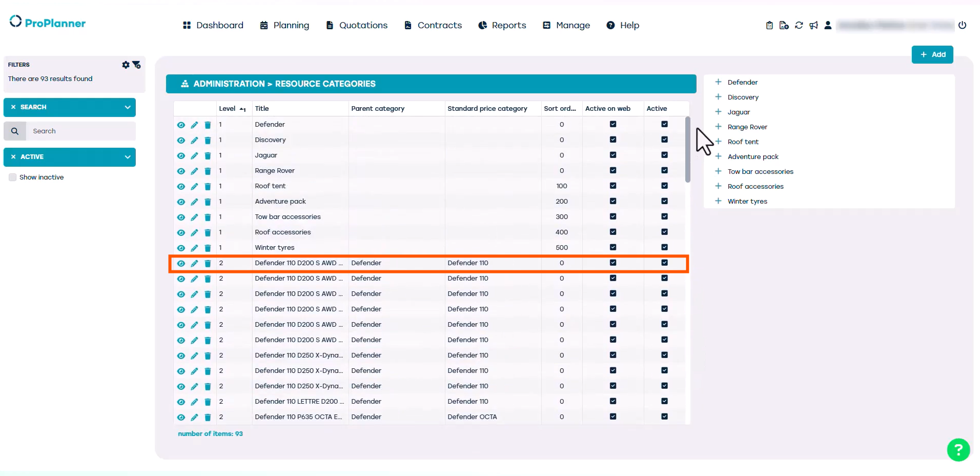This screenshot has width=980, height=476.
Task: Edit the Tow bar accessories row
Action: pos(194,217)
